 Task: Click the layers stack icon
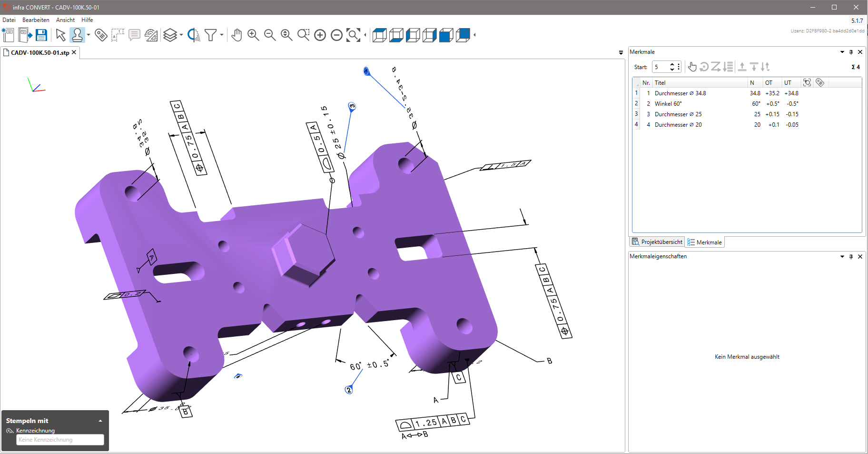tap(170, 35)
